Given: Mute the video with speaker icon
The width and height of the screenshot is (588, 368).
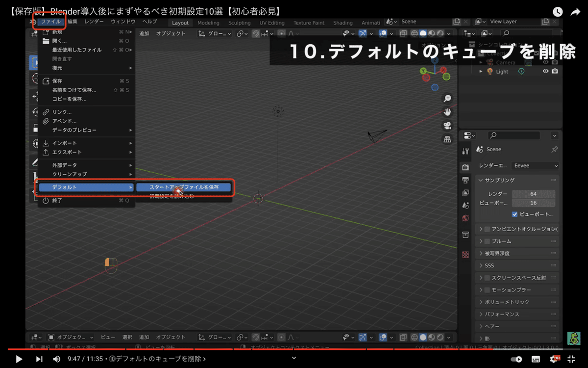Looking at the screenshot, I should [x=57, y=359].
